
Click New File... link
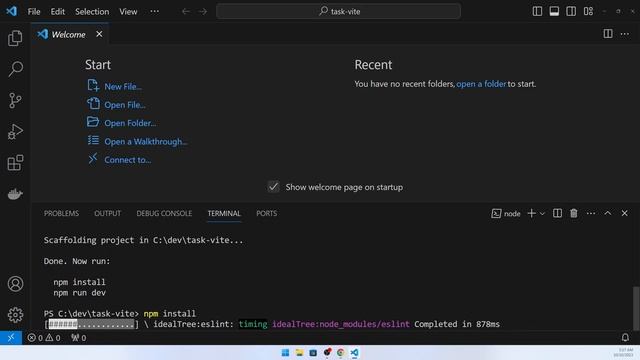[123, 87]
